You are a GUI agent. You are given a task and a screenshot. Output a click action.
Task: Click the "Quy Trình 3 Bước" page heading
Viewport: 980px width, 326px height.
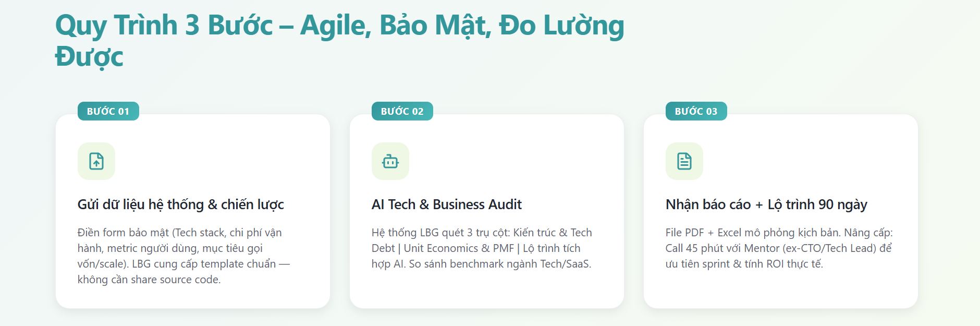(164, 25)
